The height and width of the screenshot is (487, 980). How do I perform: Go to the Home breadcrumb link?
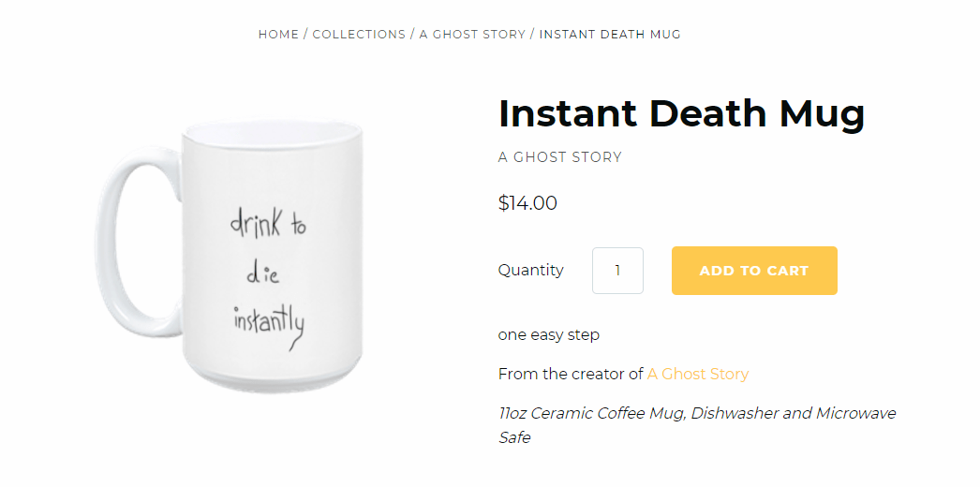click(278, 35)
